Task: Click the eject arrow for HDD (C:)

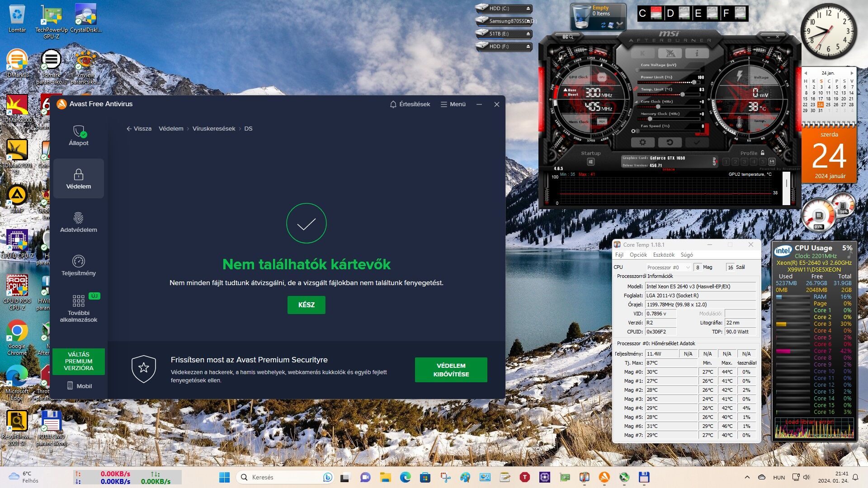Action: click(x=528, y=9)
